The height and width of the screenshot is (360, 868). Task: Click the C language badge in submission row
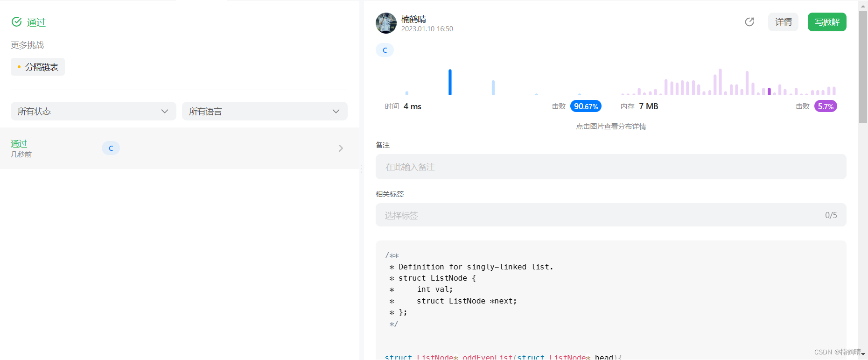coord(111,148)
